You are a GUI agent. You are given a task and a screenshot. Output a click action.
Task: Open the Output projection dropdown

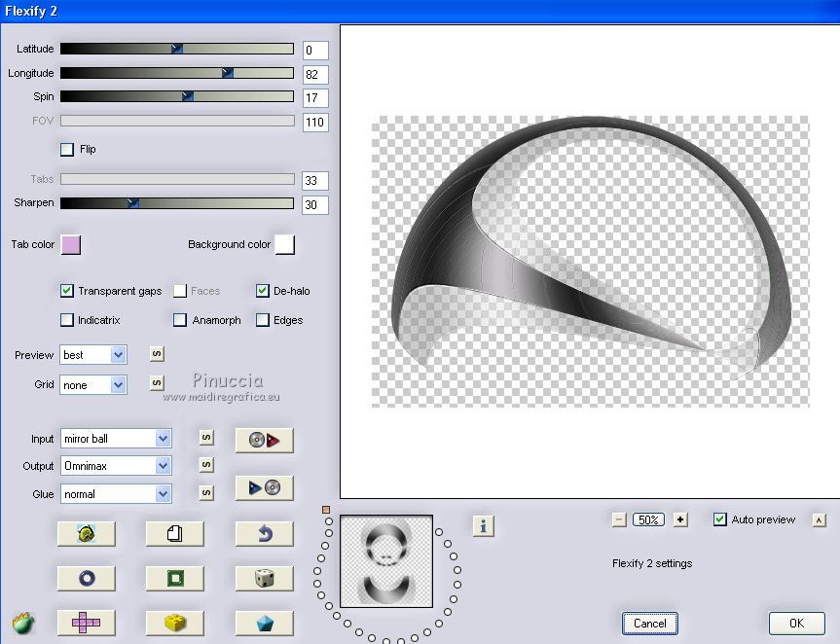pos(116,466)
